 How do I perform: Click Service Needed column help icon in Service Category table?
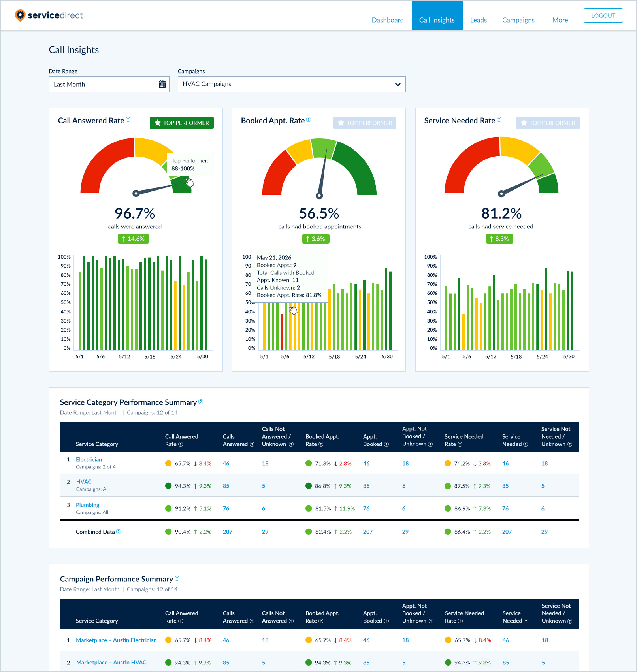tap(526, 444)
